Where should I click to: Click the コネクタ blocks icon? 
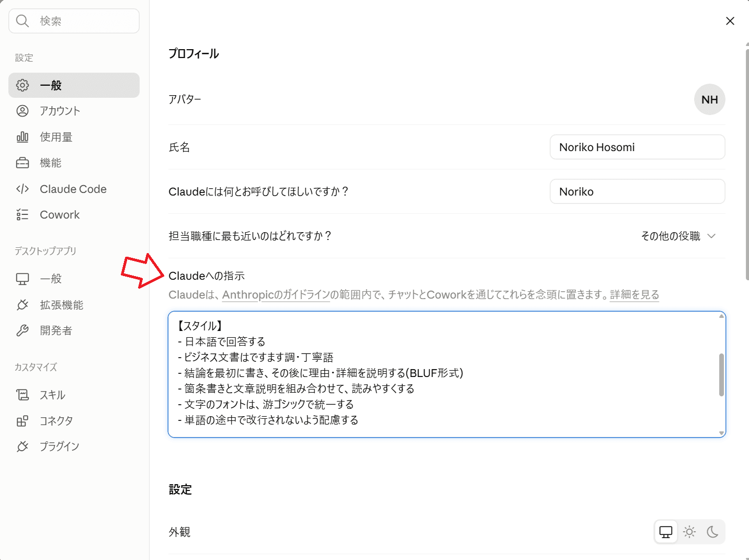click(x=22, y=421)
